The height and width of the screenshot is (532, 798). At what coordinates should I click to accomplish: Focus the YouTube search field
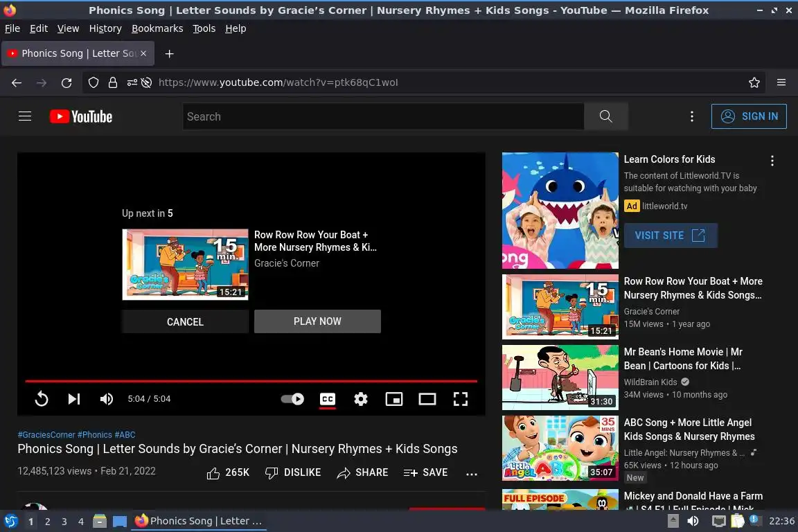pyautogui.click(x=383, y=116)
